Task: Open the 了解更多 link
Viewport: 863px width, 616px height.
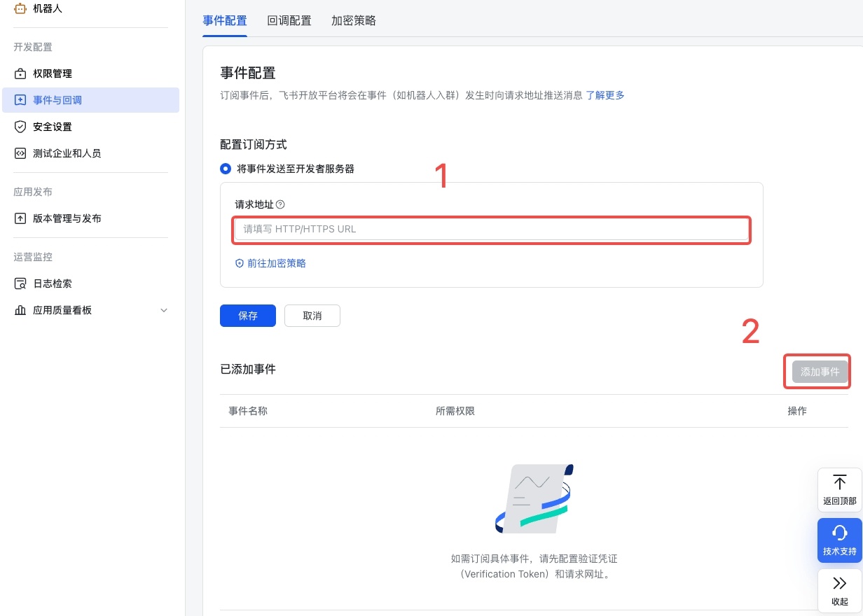Action: pyautogui.click(x=605, y=95)
